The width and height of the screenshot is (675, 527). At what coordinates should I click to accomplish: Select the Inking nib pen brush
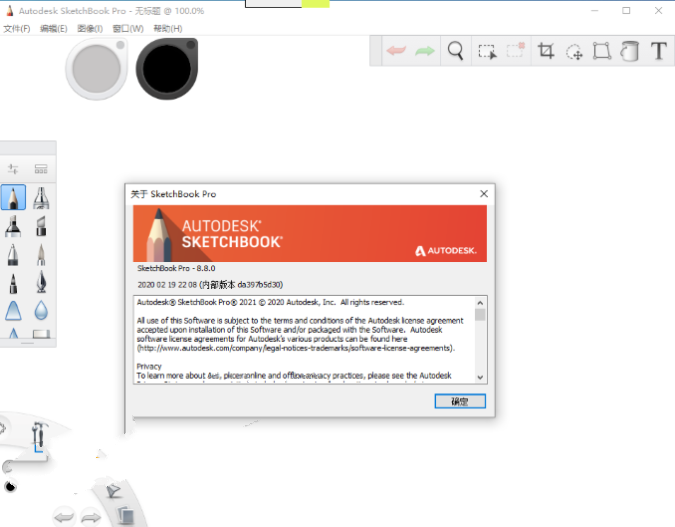tap(41, 282)
